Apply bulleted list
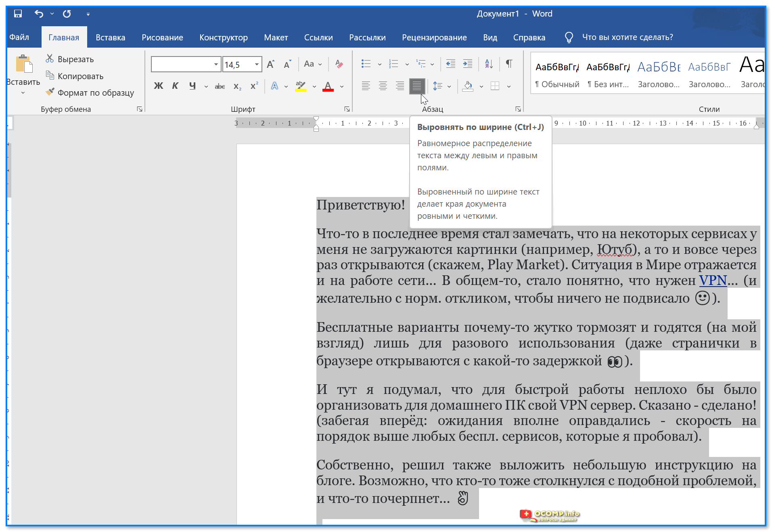This screenshot has width=772, height=532. [366, 64]
